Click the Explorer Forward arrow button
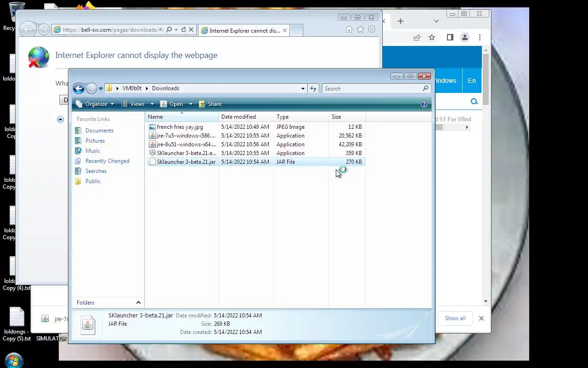The image size is (588, 368). 91,88
